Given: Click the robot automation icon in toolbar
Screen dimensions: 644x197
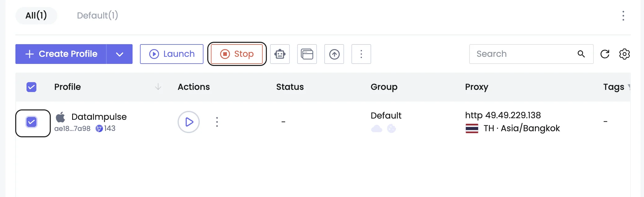Looking at the screenshot, I should (280, 54).
